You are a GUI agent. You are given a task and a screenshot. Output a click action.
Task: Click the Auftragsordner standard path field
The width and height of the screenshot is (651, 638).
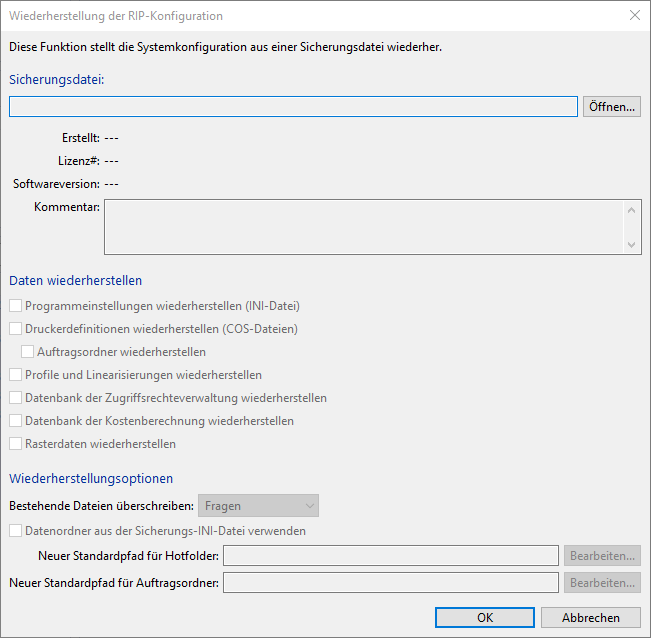coord(390,582)
